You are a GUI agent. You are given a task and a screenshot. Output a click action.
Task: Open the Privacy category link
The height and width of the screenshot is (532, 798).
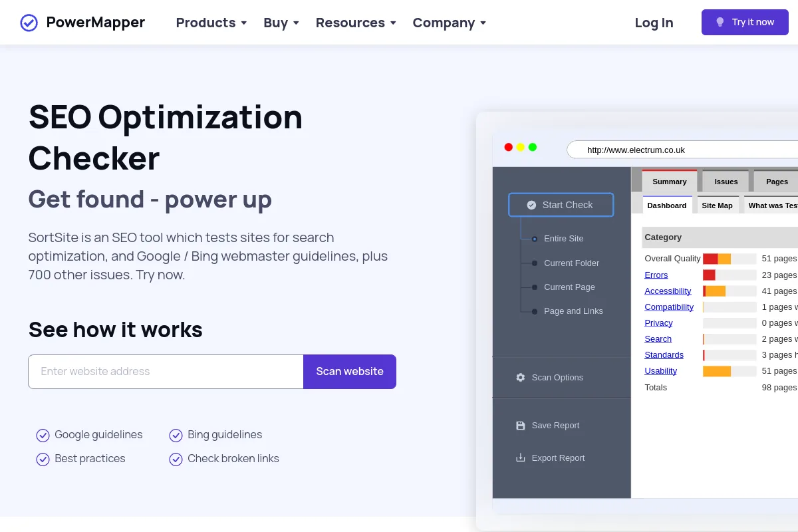click(x=658, y=323)
